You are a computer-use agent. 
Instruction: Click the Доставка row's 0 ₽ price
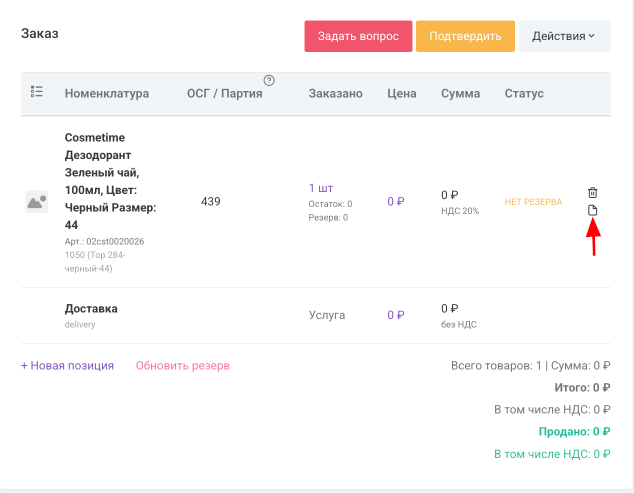click(396, 315)
